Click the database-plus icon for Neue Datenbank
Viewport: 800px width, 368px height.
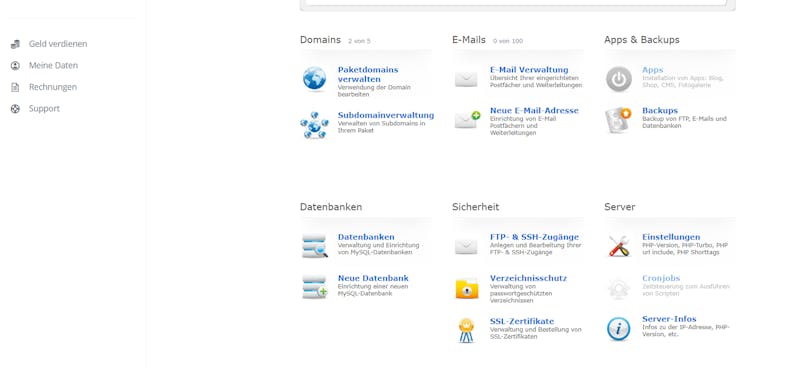tap(315, 287)
